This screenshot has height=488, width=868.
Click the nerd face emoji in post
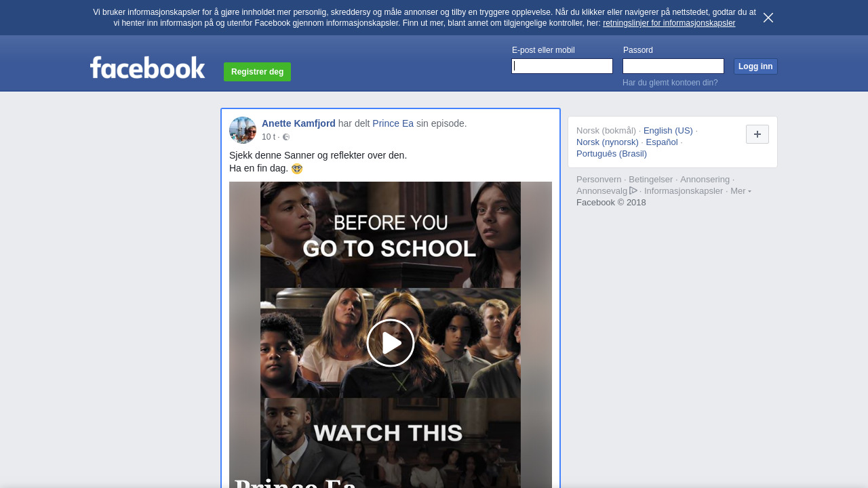[297, 169]
